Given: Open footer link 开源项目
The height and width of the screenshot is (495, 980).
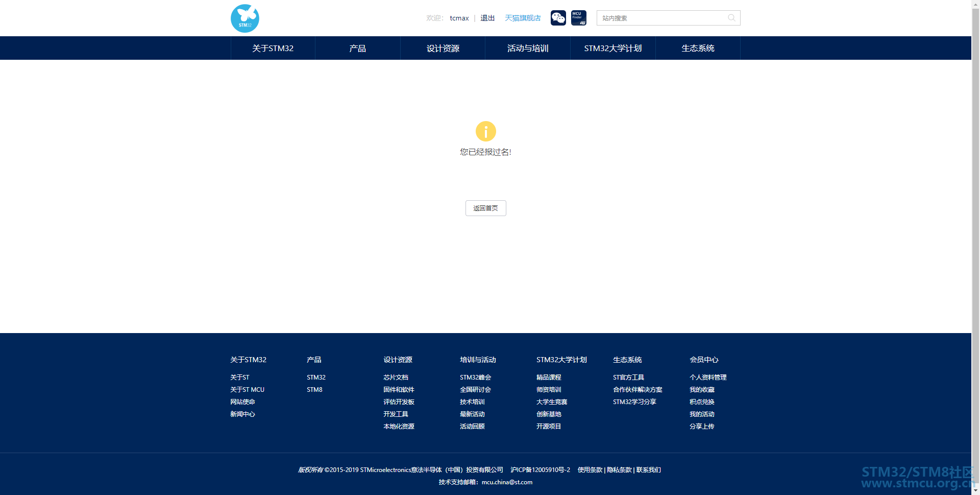Looking at the screenshot, I should tap(549, 427).
